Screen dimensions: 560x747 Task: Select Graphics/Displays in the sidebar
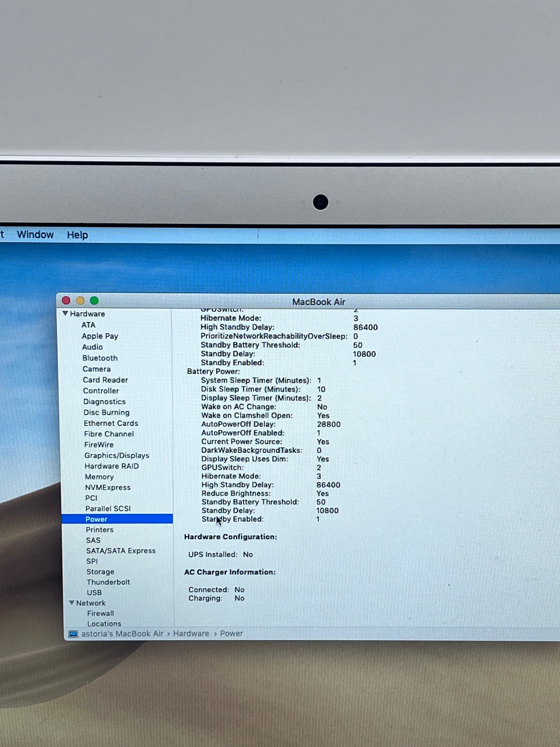point(117,455)
